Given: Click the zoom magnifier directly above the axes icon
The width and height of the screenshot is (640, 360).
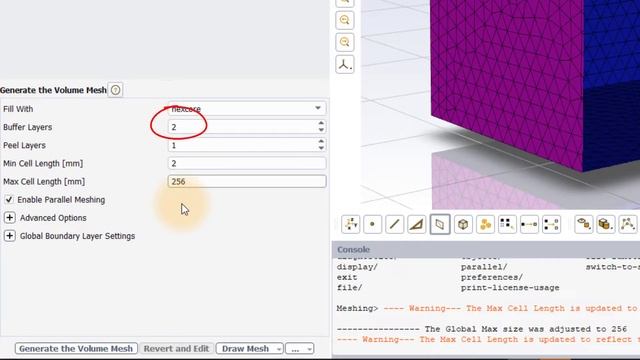Looking at the screenshot, I should (344, 42).
